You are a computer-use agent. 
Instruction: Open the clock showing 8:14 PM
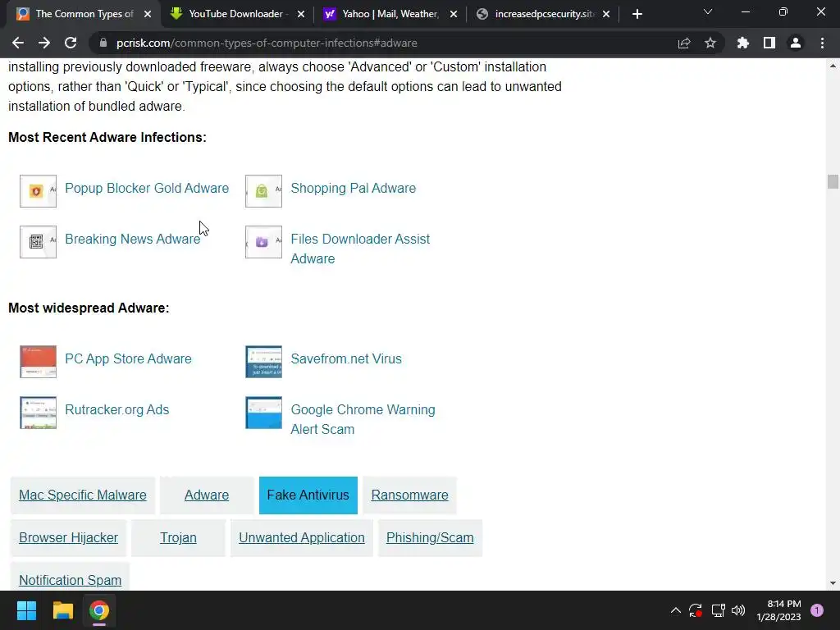coord(778,610)
